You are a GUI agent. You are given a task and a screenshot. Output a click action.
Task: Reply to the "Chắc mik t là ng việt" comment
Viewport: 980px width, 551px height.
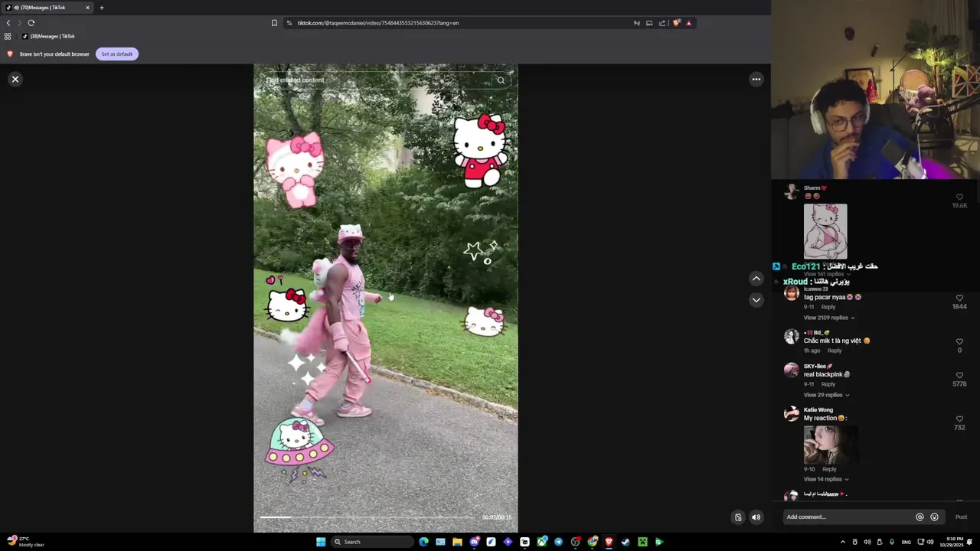tap(835, 350)
